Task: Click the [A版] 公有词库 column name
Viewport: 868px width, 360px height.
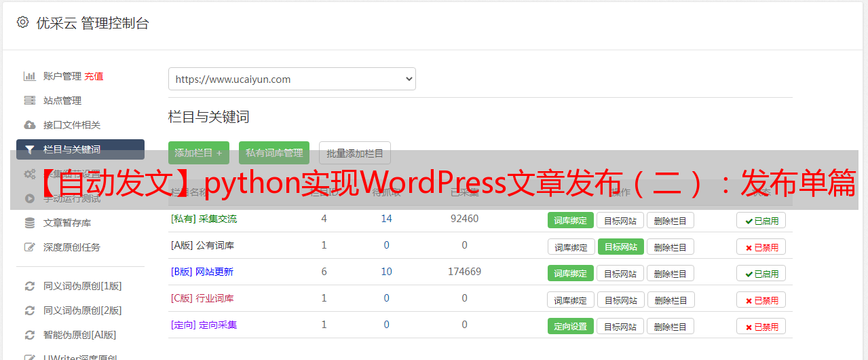Action: pos(202,245)
